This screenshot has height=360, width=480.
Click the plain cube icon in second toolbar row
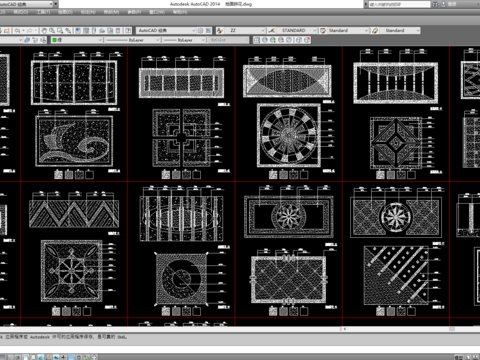point(299,40)
